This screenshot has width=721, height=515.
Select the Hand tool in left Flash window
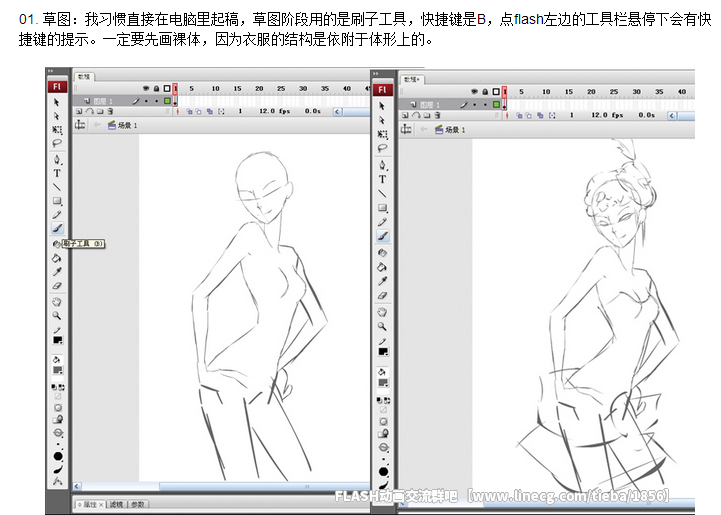click(57, 302)
